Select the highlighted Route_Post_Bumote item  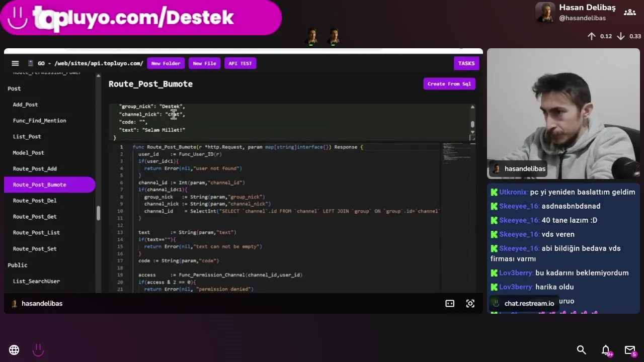49,185
